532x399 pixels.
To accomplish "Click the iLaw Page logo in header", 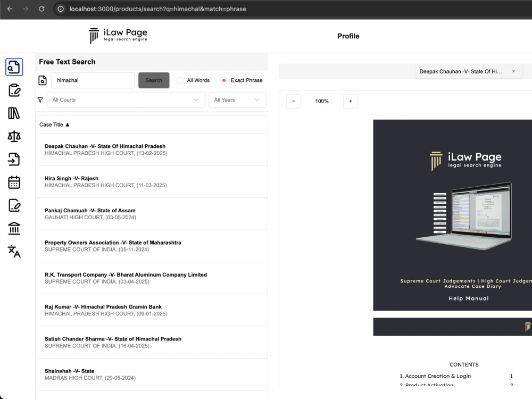I will [x=118, y=36].
